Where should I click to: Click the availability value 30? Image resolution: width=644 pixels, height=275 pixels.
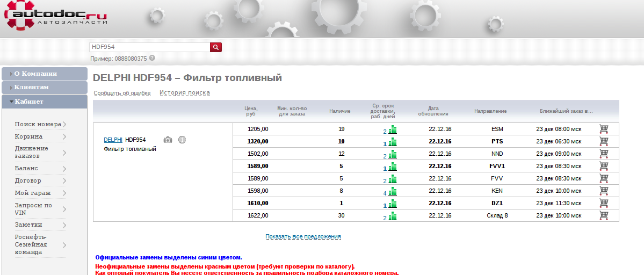(x=341, y=215)
